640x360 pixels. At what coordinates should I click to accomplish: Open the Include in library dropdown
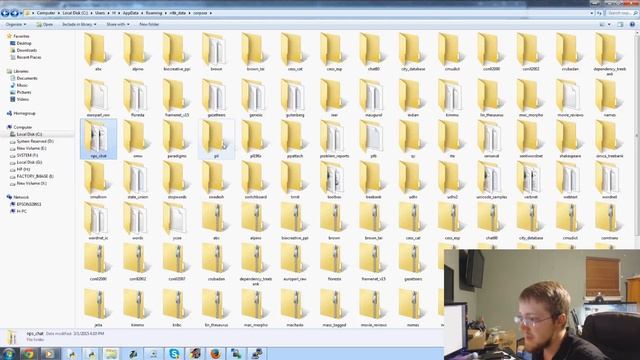(x=79, y=24)
